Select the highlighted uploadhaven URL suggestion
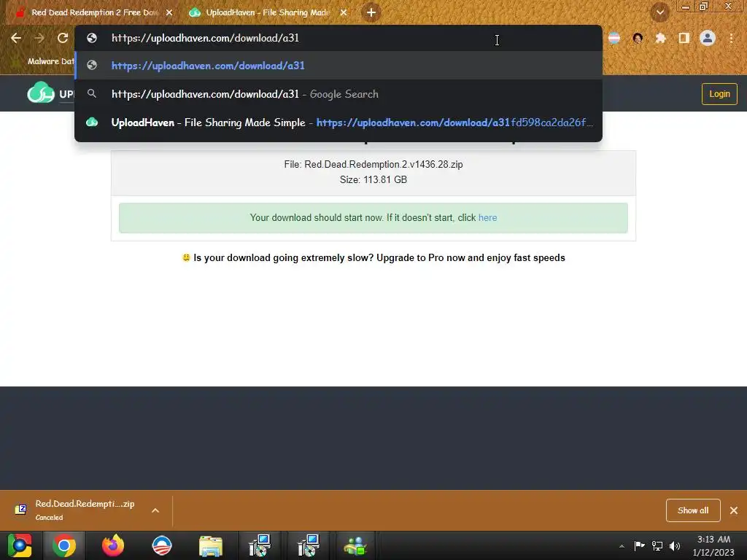This screenshot has width=747, height=560. (x=338, y=66)
